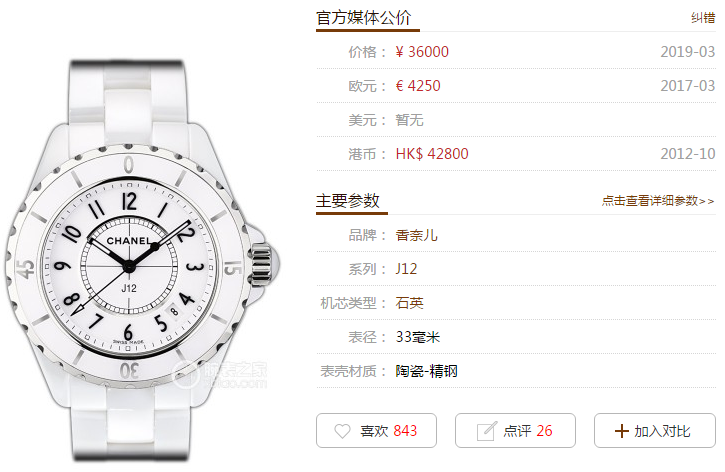The width and height of the screenshot is (725, 472).
Task: Click the pencil review icon beside 点评
Action: pyautogui.click(x=487, y=431)
